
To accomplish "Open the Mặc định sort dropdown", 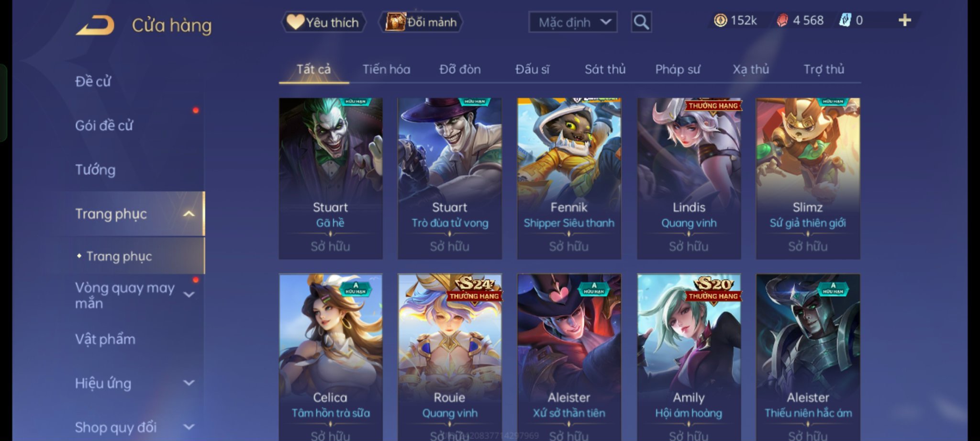I will point(573,22).
